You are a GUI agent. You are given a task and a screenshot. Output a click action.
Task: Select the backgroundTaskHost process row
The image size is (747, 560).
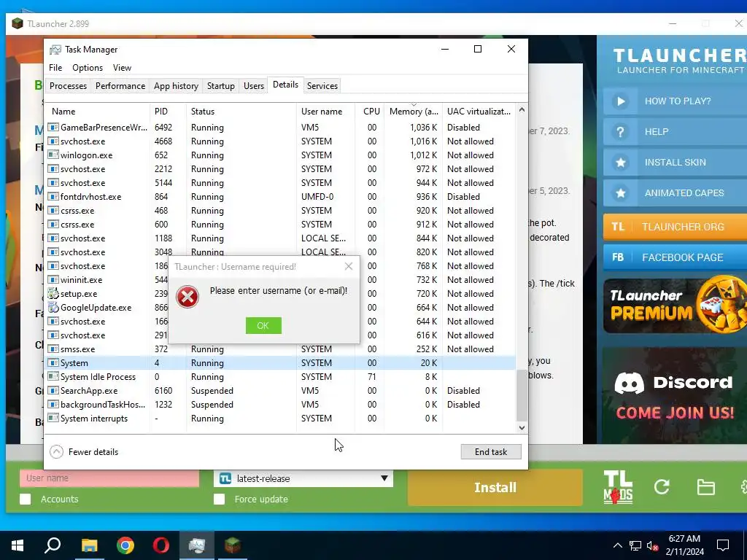[280, 404]
